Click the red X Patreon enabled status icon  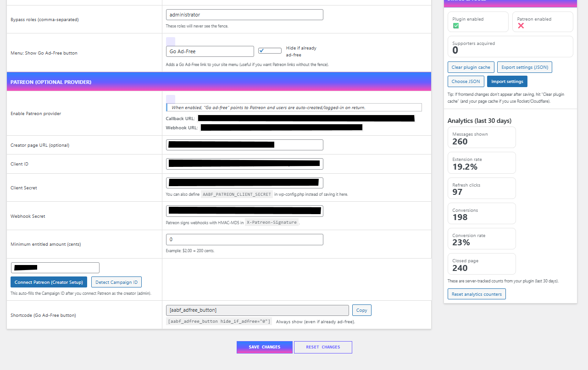(x=521, y=26)
